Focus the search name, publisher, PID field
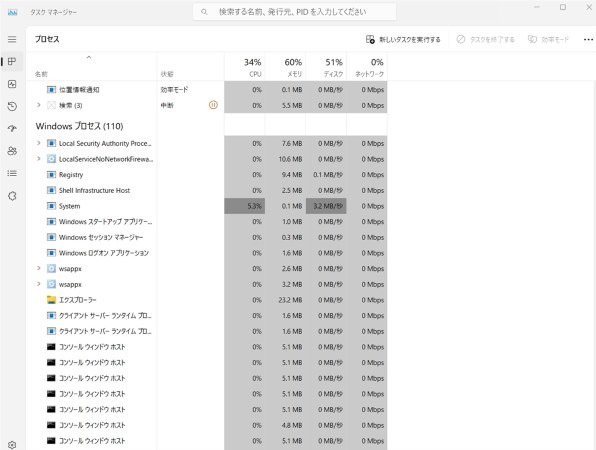Viewport: 596px width, 450px height. click(295, 12)
